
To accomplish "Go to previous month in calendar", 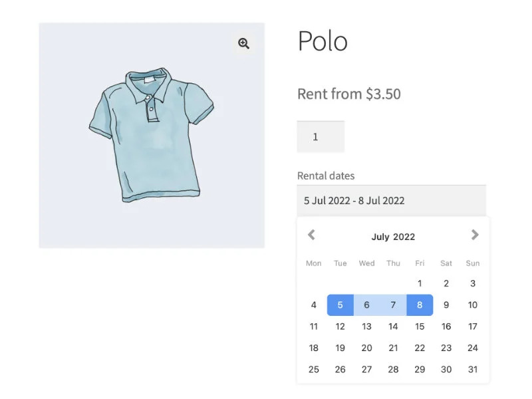I will [311, 235].
